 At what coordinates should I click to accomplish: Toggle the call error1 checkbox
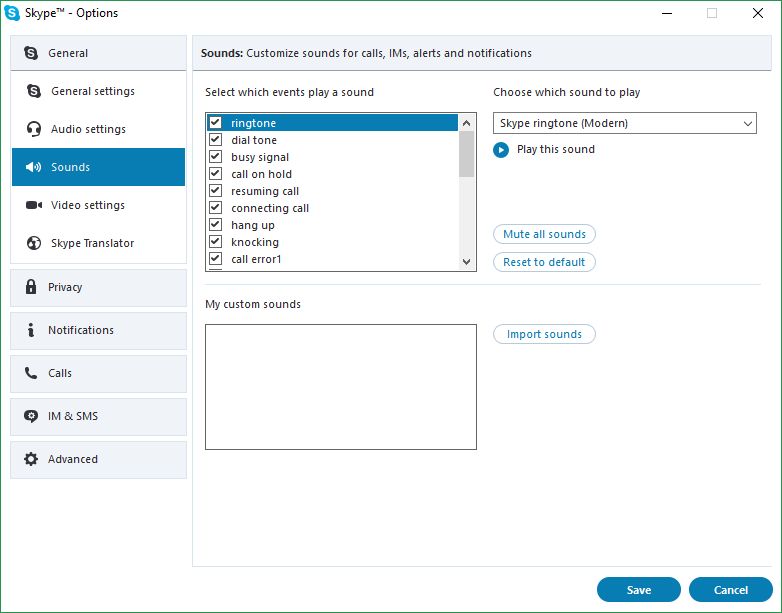[x=215, y=258]
